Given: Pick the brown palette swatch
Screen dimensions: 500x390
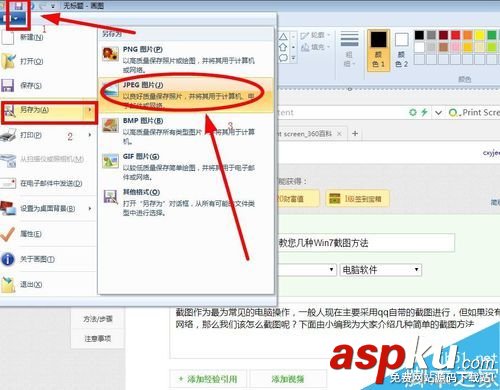Looking at the screenshot, I should pyautogui.click(x=443, y=47).
